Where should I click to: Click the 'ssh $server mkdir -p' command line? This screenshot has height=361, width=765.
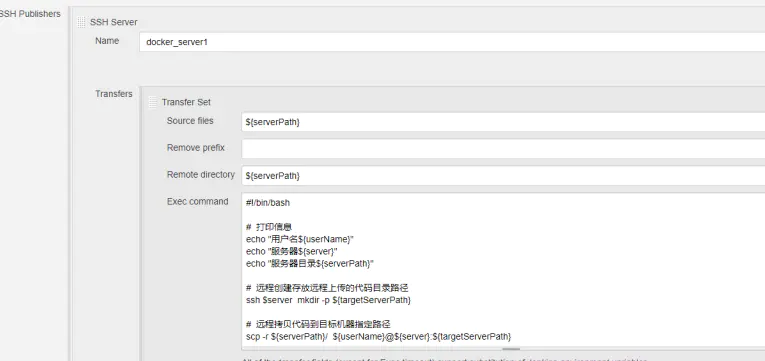pos(328,300)
